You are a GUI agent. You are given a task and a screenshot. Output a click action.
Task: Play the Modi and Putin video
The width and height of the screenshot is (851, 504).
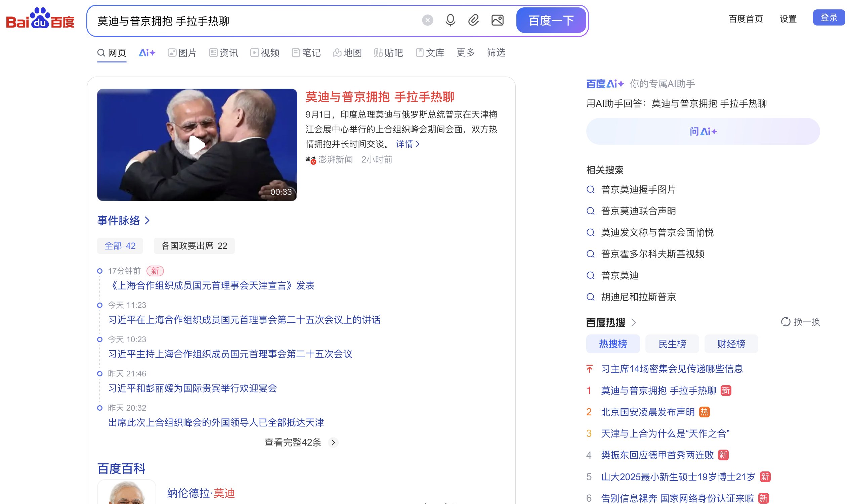click(x=197, y=145)
